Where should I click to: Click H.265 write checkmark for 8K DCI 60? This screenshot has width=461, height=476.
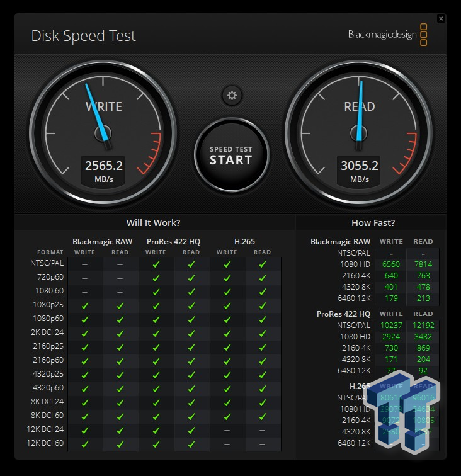click(227, 416)
